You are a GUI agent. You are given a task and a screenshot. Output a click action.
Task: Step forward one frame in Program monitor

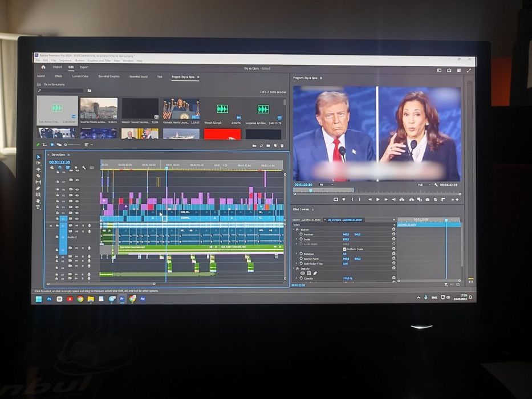386,199
